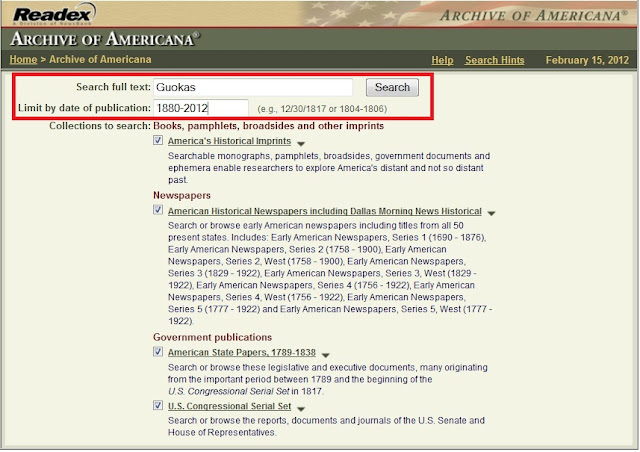This screenshot has height=452, width=640.
Task: Click the Government publications heading
Action: (x=212, y=337)
